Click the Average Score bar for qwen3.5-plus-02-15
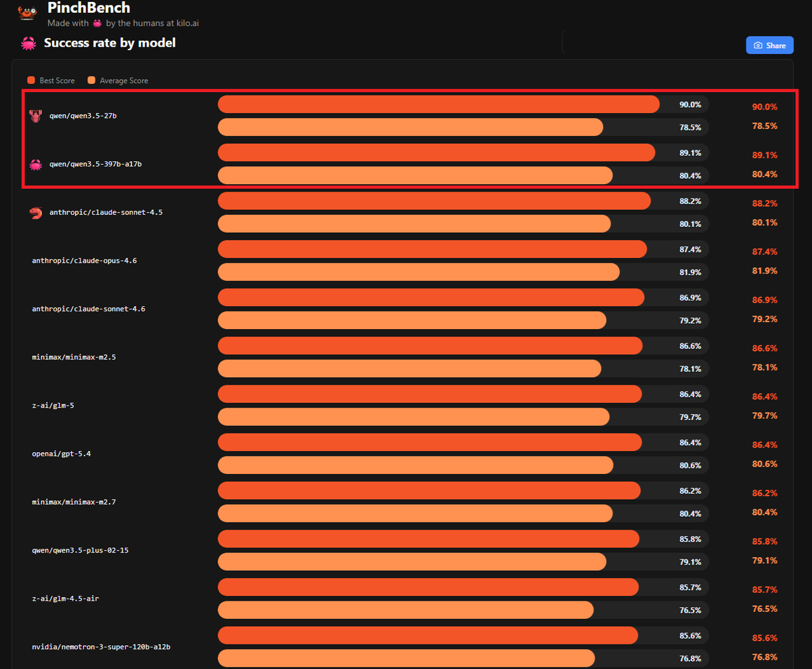The image size is (812, 669). [x=412, y=561]
